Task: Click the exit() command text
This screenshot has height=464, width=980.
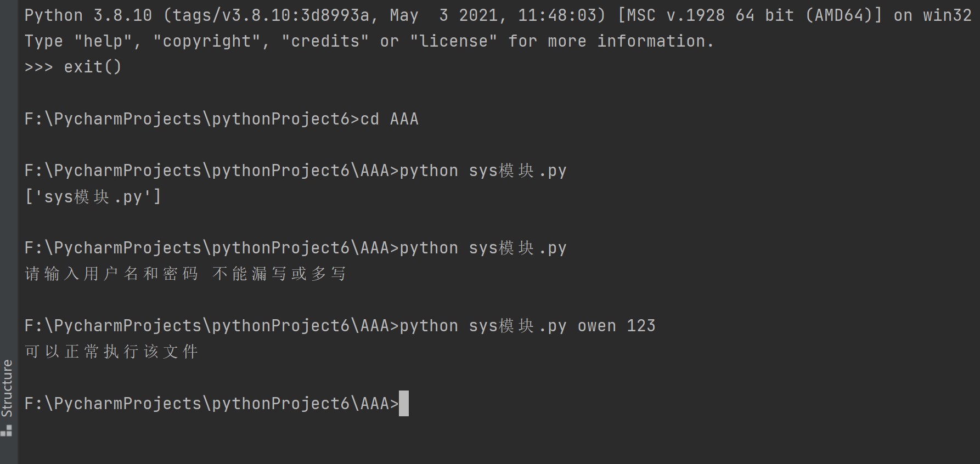Action: (92, 67)
